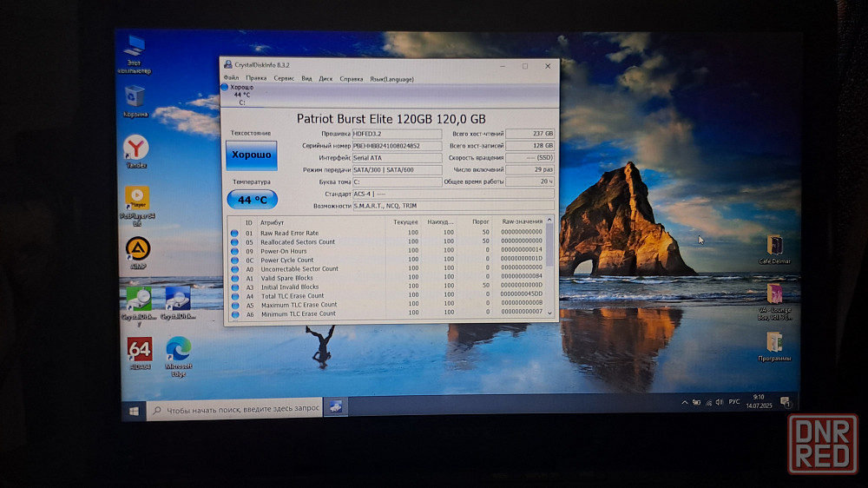Viewport: 868px width, 488px height.
Task: Click the status circle for Valid Spare Blocks
Action: (234, 278)
